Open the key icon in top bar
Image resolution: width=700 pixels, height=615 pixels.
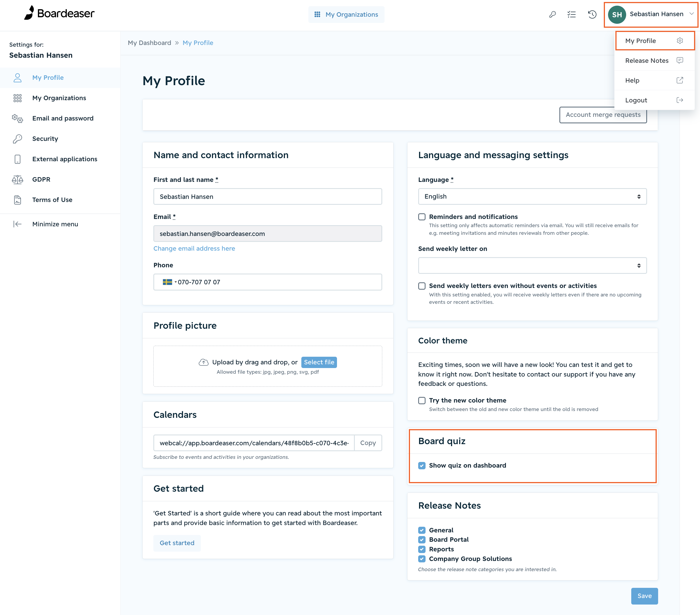pos(552,14)
